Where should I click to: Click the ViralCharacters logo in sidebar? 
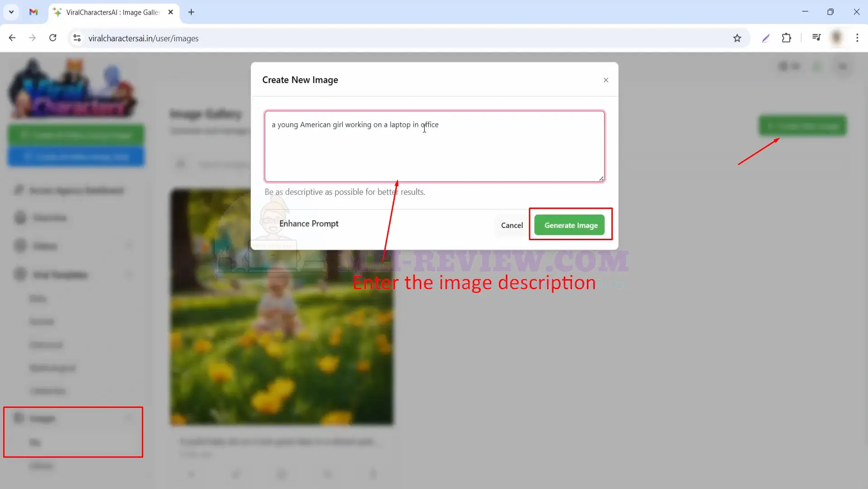(73, 88)
